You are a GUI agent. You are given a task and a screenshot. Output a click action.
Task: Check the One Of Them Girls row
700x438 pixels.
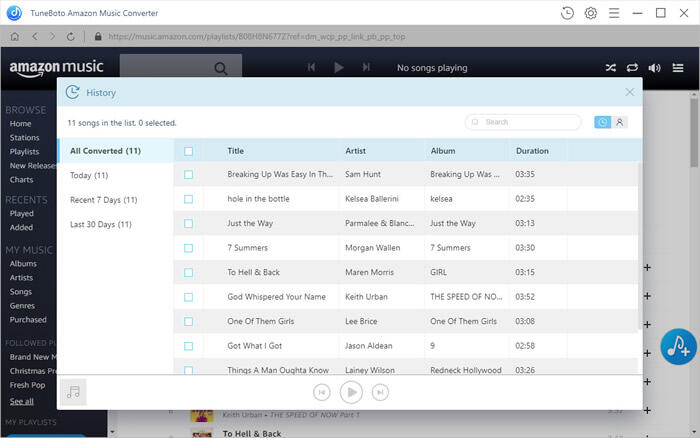(188, 322)
